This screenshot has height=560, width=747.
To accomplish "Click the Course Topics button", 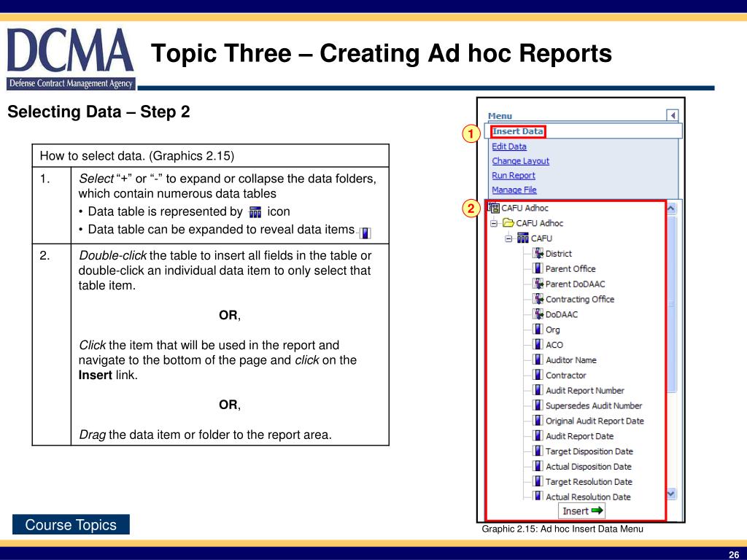I will tap(71, 524).
